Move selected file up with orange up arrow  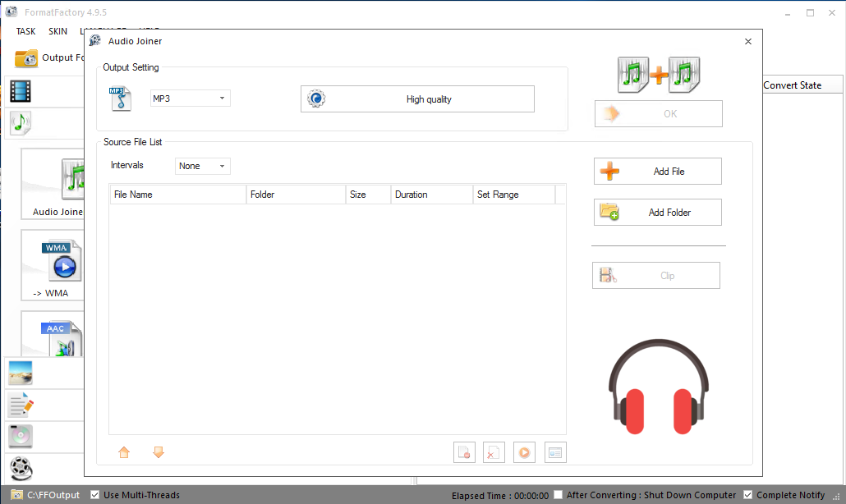point(124,452)
